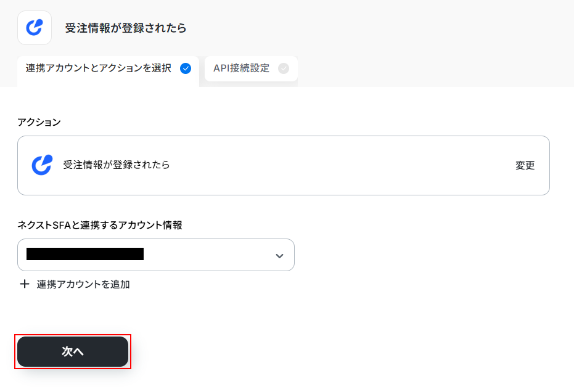This screenshot has height=392, width=574.
Task: Click the blue checkmark on the first tab
Action: pyautogui.click(x=185, y=68)
